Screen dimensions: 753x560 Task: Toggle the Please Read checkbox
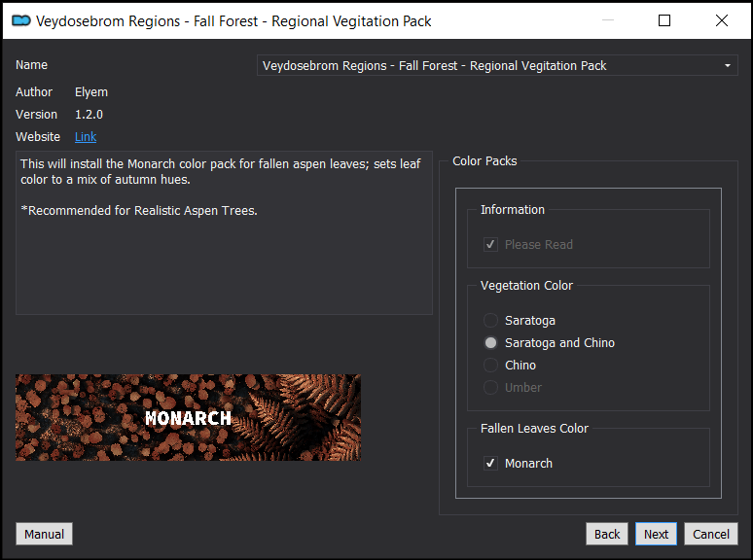490,245
